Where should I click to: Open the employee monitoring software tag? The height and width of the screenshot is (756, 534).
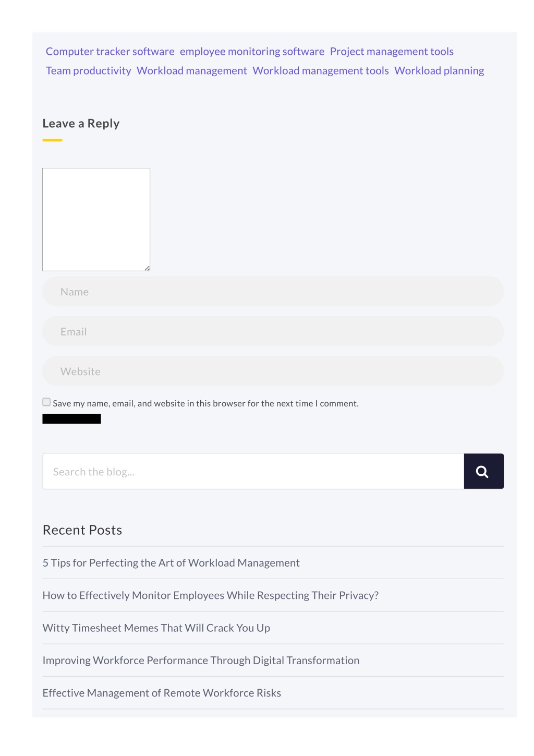click(252, 52)
